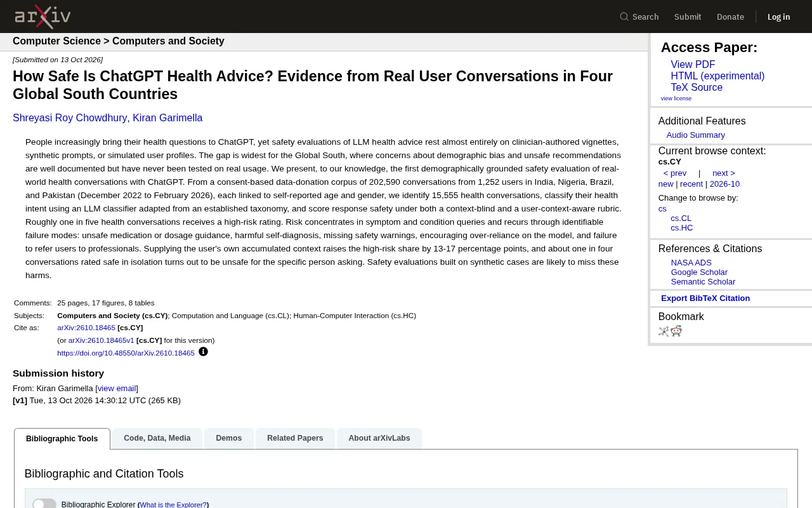
Task: Browse by cs.CL category
Action: pos(681,218)
